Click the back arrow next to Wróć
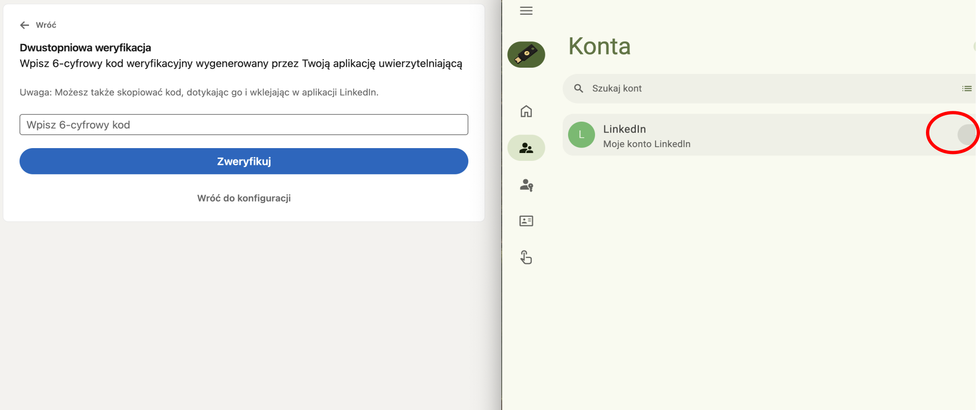This screenshot has width=980, height=410. click(25, 25)
